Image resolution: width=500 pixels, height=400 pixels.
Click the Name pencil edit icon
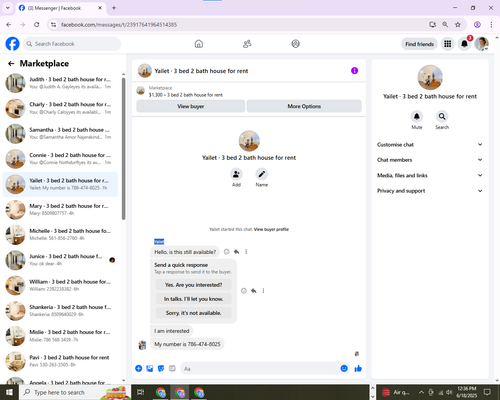click(262, 174)
